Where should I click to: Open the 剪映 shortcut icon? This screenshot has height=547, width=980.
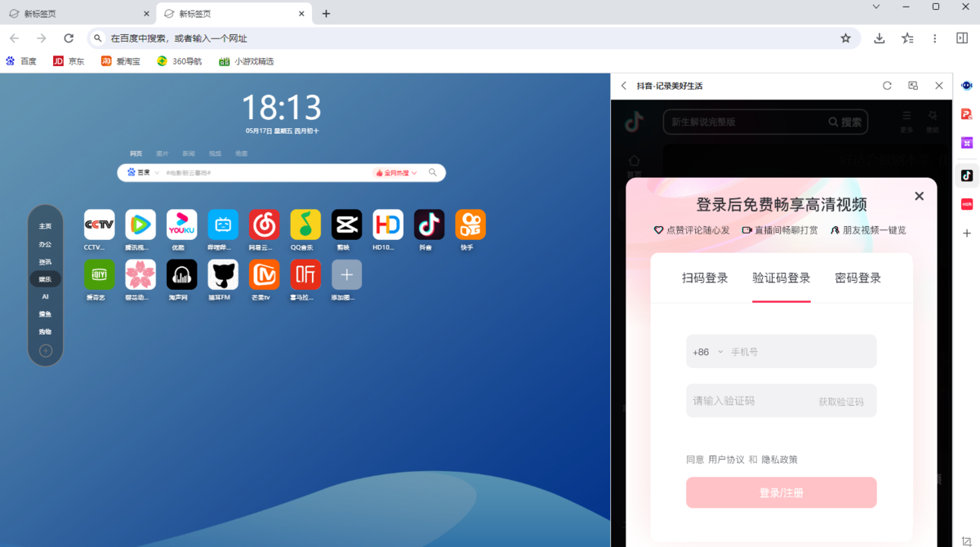point(346,225)
